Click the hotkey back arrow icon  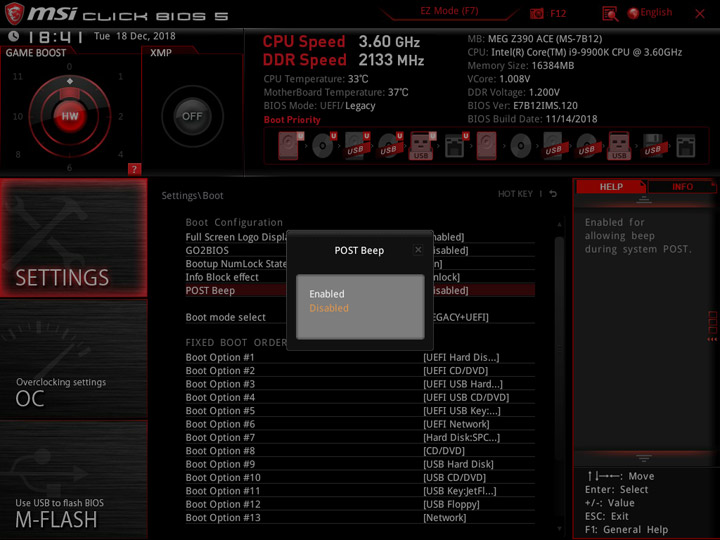pos(553,194)
